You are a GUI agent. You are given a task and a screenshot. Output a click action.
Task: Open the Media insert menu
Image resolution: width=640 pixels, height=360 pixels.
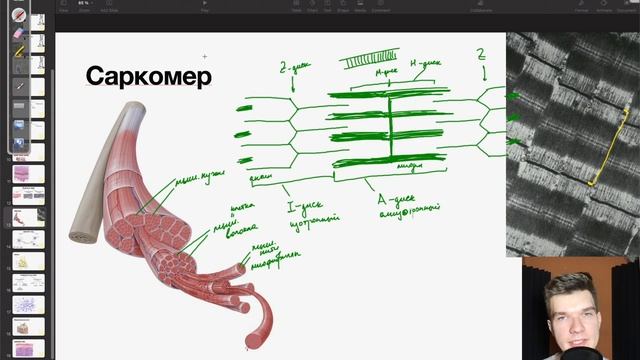360,6
